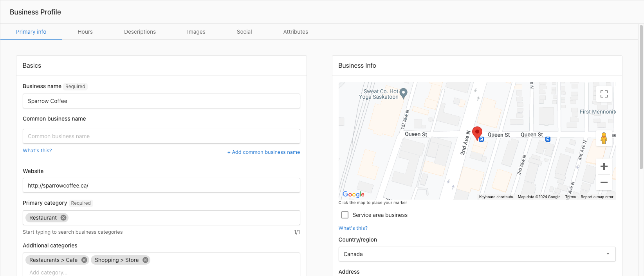Click the Add category input
Image resolution: width=644 pixels, height=276 pixels.
pyautogui.click(x=161, y=272)
